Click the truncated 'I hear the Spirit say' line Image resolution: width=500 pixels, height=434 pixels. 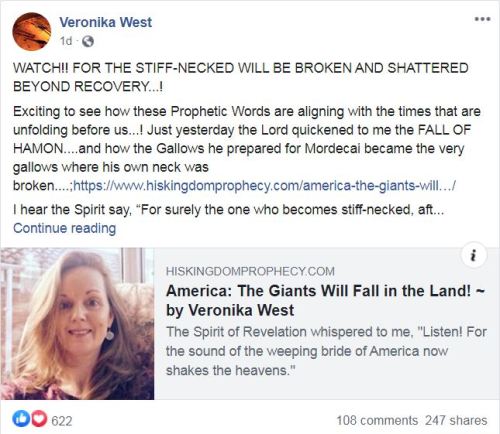[228, 210]
